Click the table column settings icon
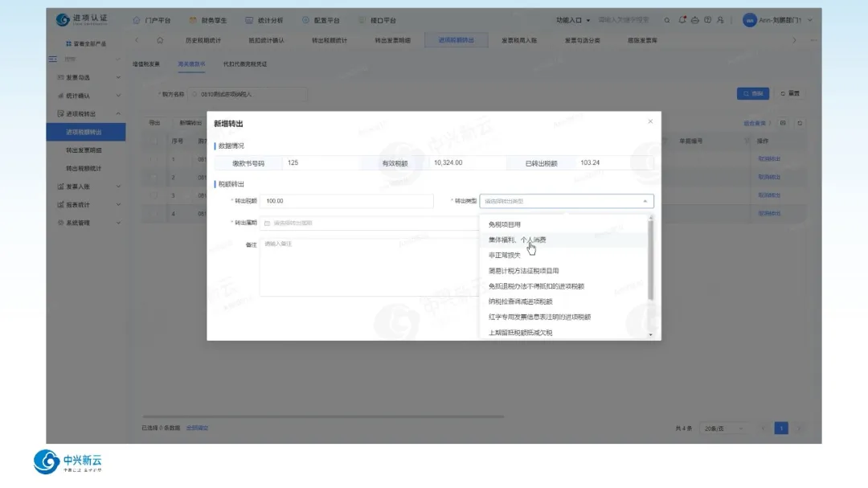The width and height of the screenshot is (868, 488). click(783, 123)
